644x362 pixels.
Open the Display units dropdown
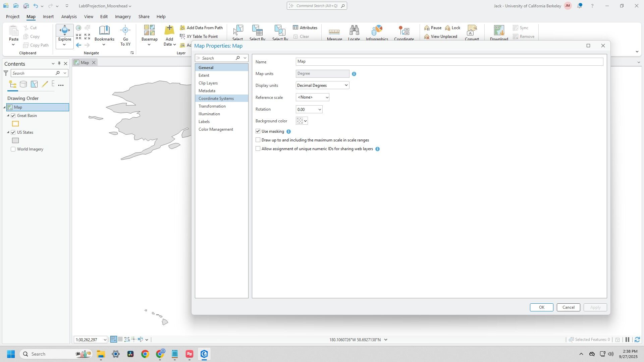[x=322, y=85]
